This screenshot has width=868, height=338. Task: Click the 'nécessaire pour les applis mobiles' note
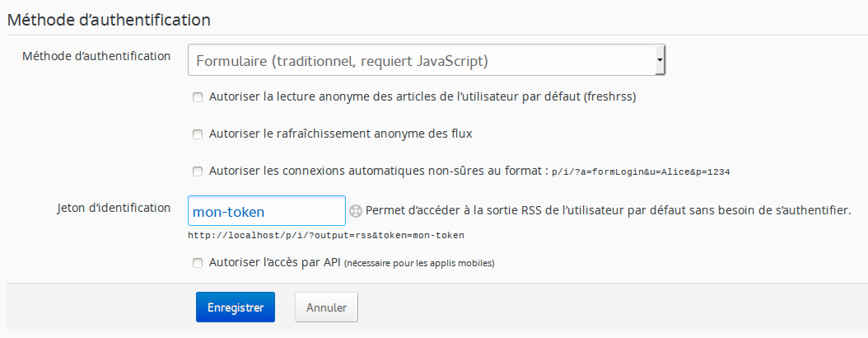click(x=420, y=264)
